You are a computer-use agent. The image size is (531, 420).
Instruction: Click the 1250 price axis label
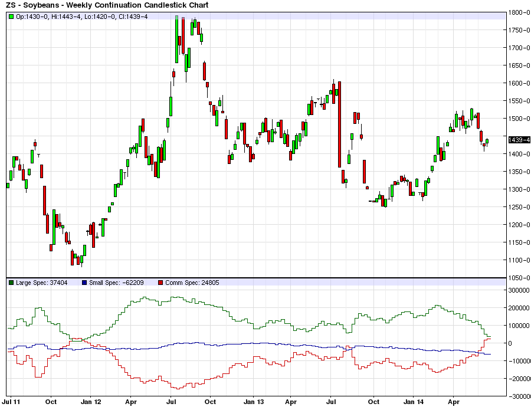pyautogui.click(x=520, y=207)
